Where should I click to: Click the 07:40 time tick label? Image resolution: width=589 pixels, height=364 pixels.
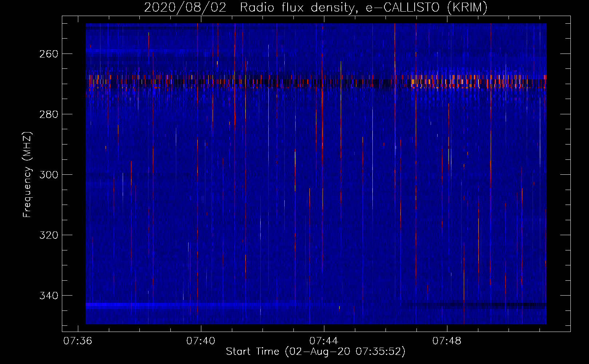pyautogui.click(x=201, y=341)
